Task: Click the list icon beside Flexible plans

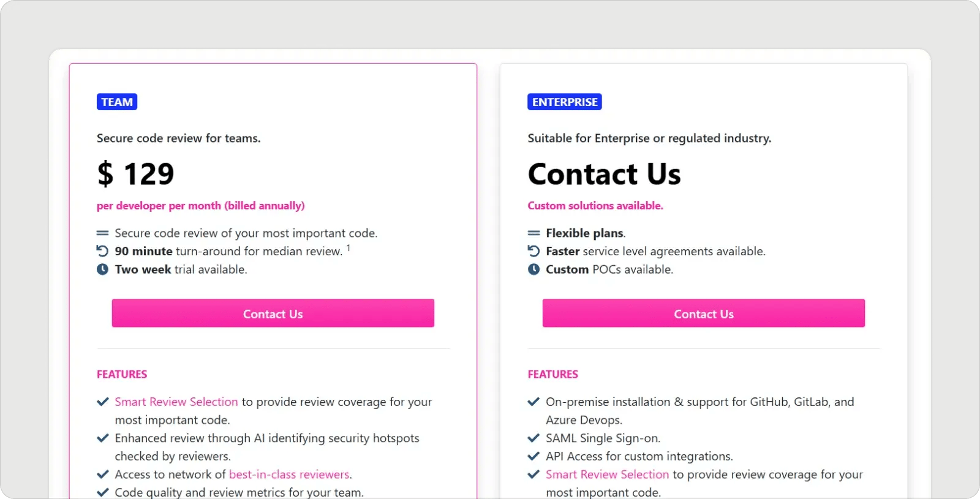Action: coord(533,232)
